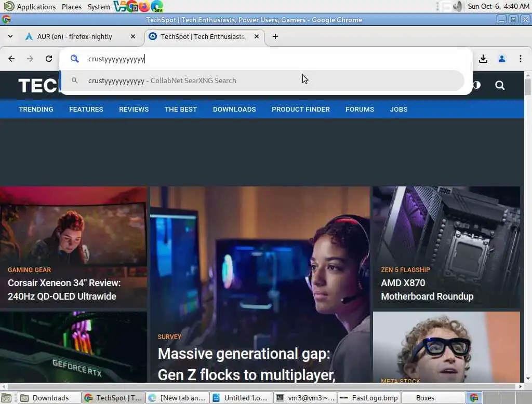This screenshot has height=404, width=532.
Task: Switch to the TechSpot tab
Action: tap(205, 36)
